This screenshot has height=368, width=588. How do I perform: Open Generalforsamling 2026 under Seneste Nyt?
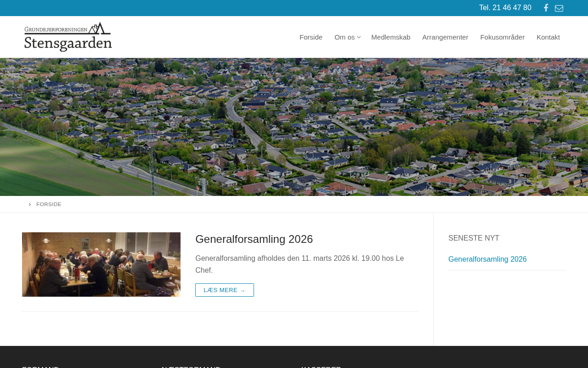coord(487,259)
